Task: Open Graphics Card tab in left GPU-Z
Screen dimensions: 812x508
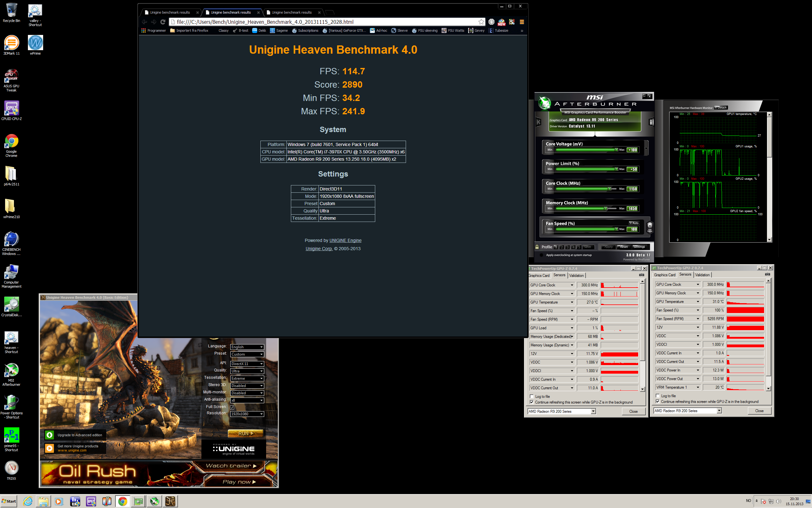Action: click(x=539, y=276)
